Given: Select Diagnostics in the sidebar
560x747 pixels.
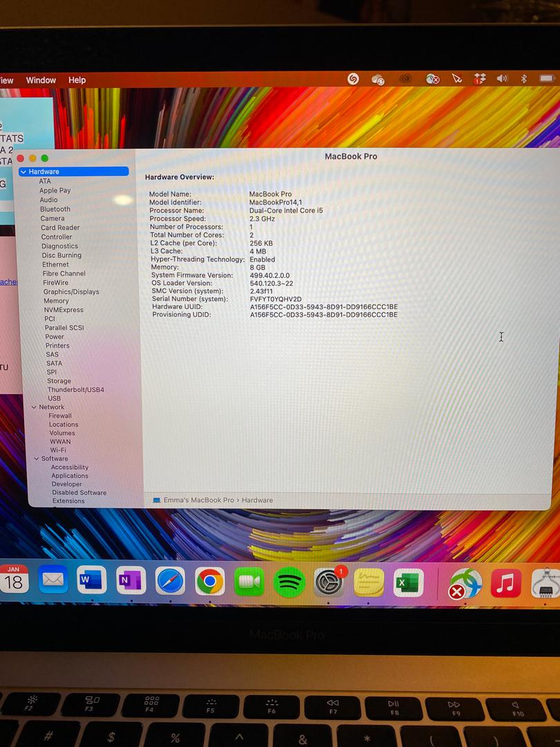Looking at the screenshot, I should pyautogui.click(x=59, y=246).
